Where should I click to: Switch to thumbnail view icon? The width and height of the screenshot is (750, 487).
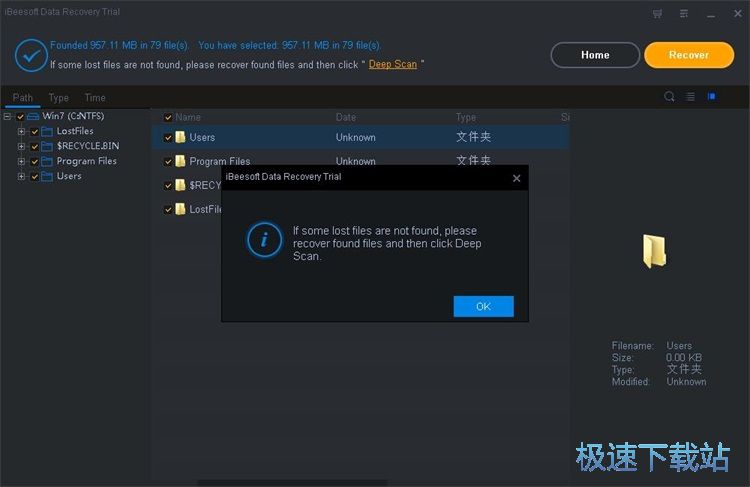(x=711, y=97)
